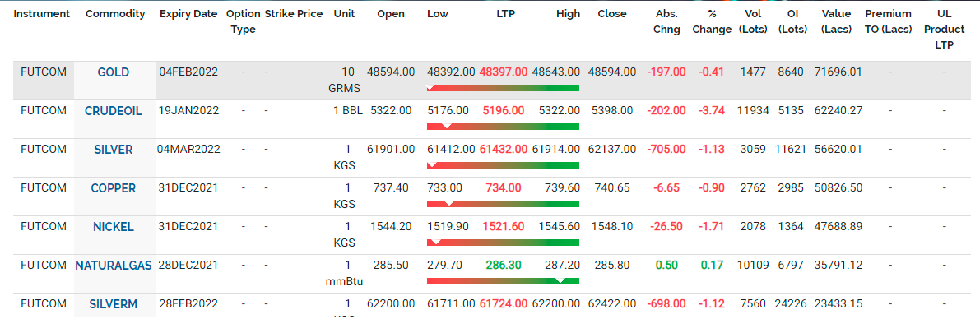
Task: Click the CRUDEOIL low-high range bar
Action: [x=503, y=127]
